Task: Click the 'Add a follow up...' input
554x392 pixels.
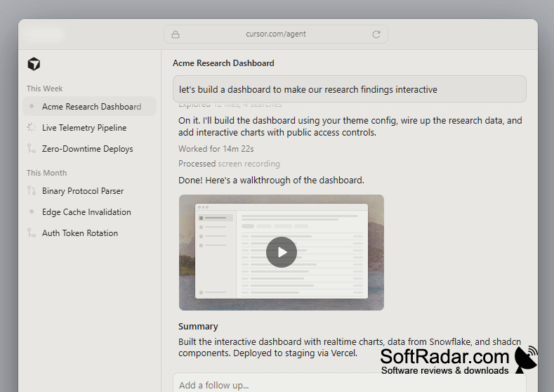Action: (350, 383)
